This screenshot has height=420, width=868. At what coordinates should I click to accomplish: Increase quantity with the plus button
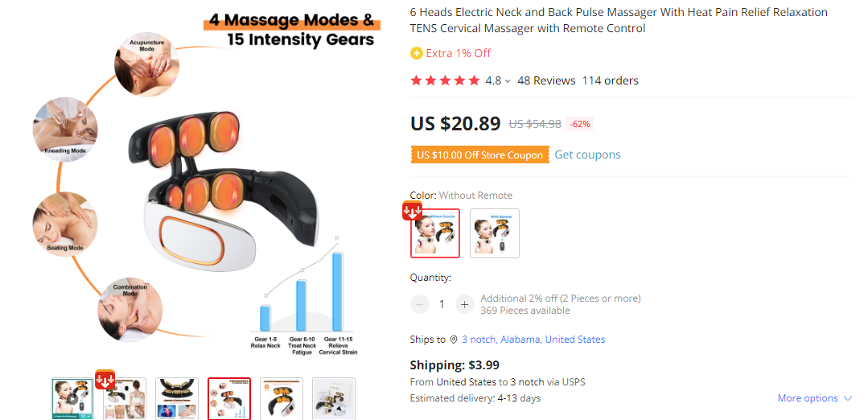pos(464,304)
